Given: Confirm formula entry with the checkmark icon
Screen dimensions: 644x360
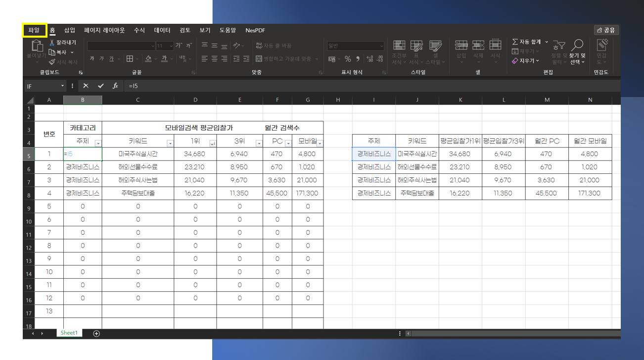Looking at the screenshot, I should click(100, 86).
